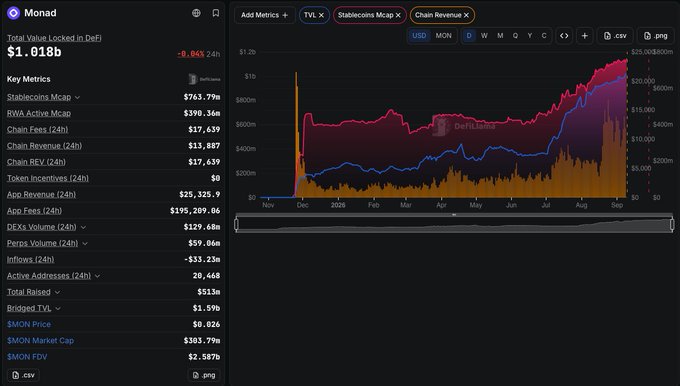Image resolution: width=680 pixels, height=386 pixels.
Task: Select monthly M interval
Action: pyautogui.click(x=500, y=36)
